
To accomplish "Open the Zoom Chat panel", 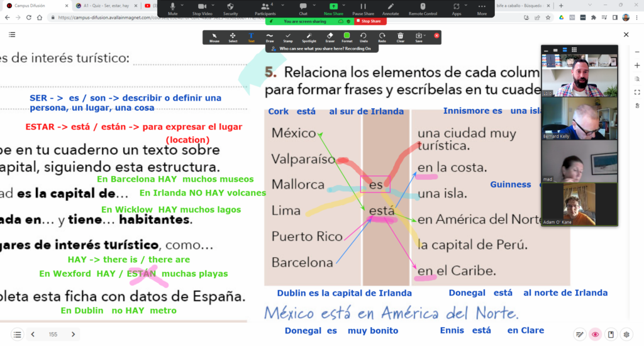I will 303,8.
